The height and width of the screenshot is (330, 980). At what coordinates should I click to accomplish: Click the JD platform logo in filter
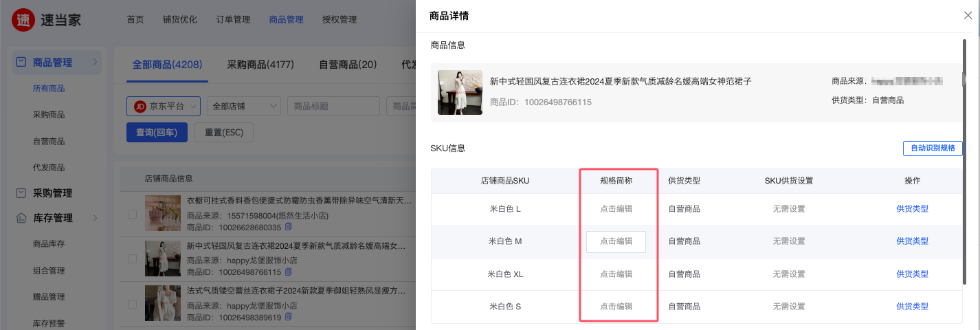pos(140,106)
